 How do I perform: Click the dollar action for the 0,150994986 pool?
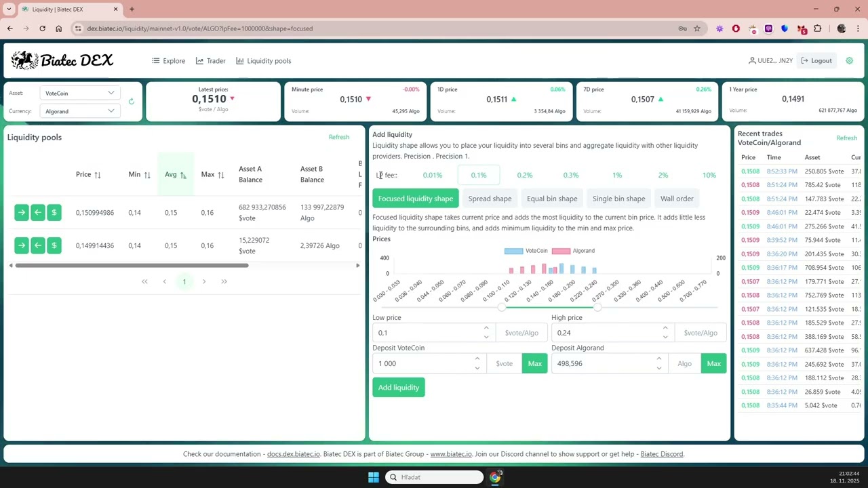click(54, 213)
